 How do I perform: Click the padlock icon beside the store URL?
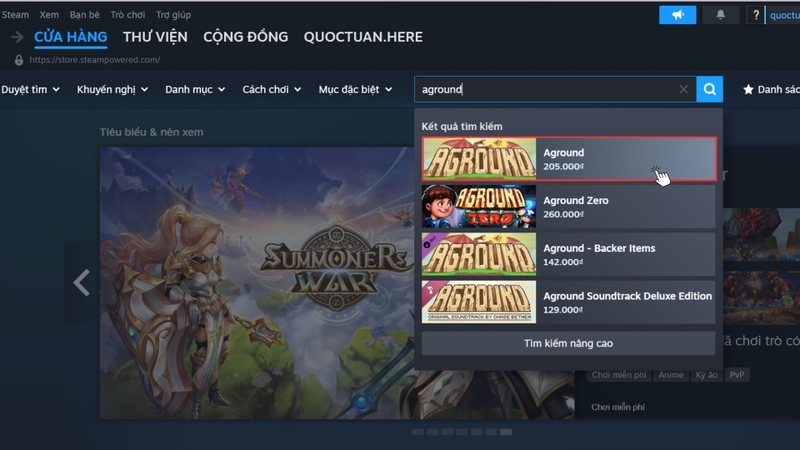click(19, 60)
